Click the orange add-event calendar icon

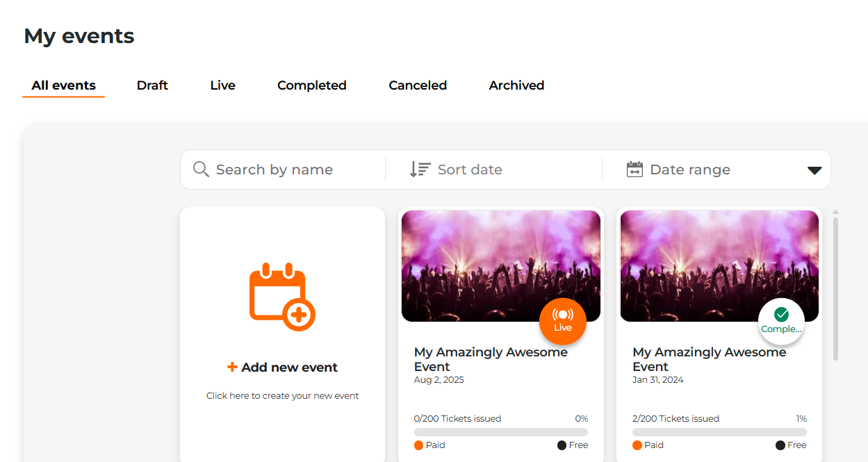pyautogui.click(x=281, y=295)
